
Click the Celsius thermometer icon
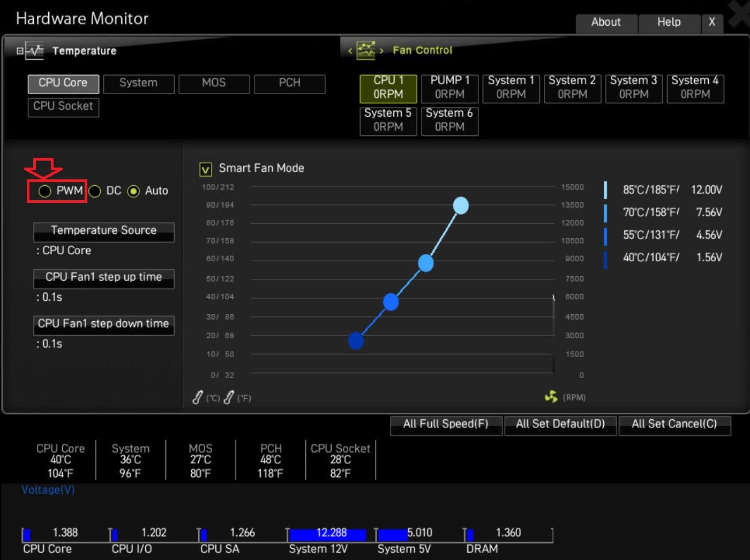click(197, 397)
